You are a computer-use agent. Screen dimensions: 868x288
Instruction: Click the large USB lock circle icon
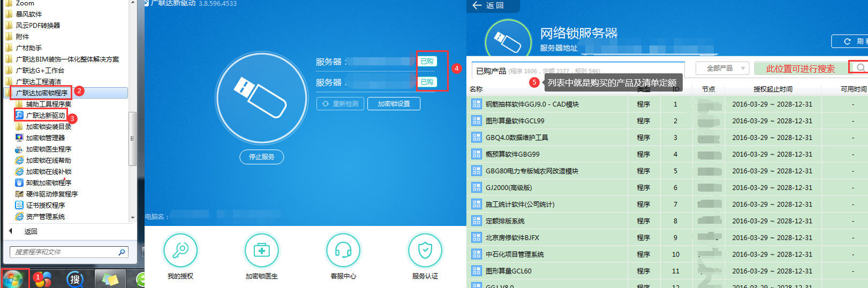coord(262,98)
